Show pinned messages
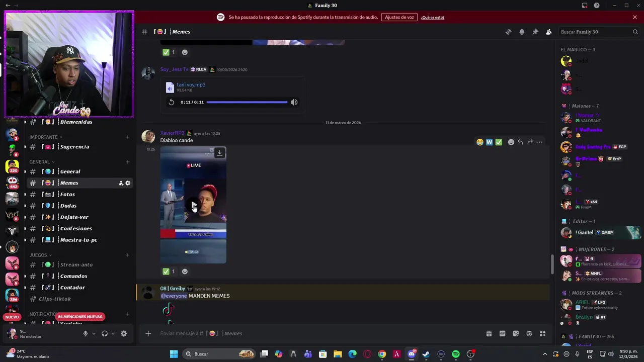 535,32
